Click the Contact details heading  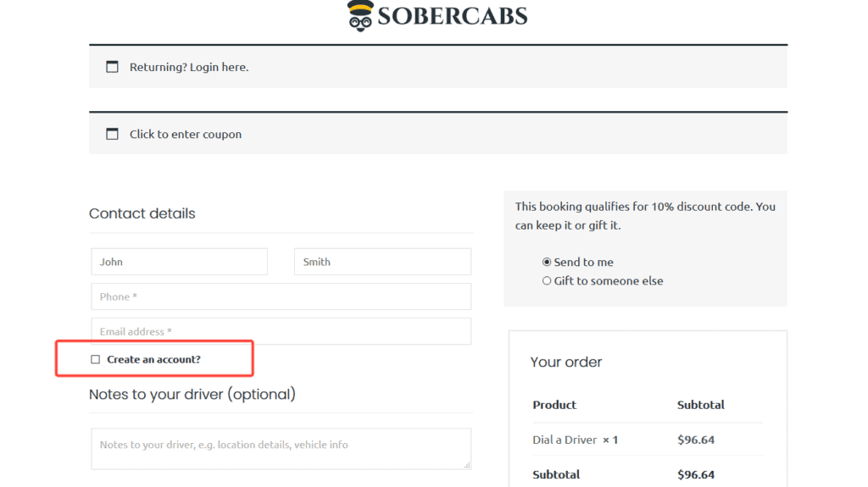coord(142,213)
